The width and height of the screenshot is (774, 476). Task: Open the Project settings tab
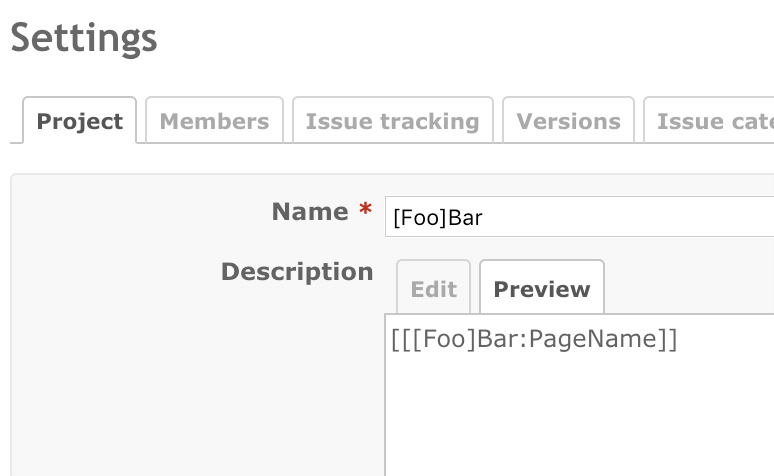point(79,121)
